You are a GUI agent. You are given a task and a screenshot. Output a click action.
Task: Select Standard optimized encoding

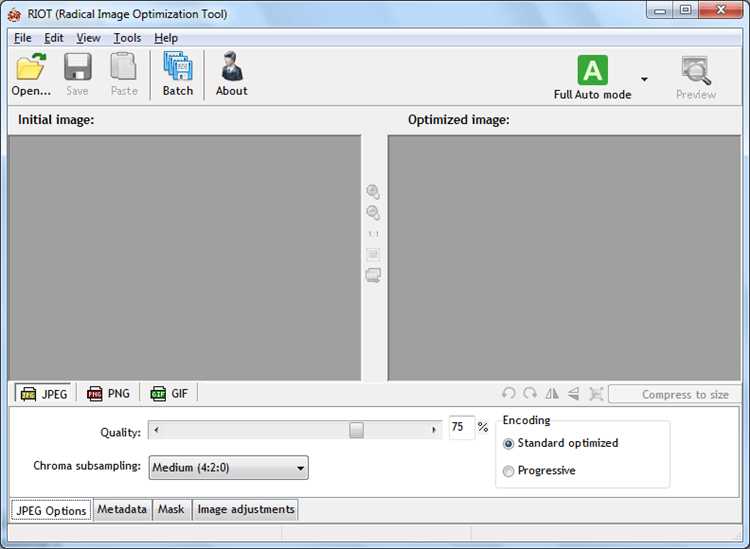[x=509, y=443]
